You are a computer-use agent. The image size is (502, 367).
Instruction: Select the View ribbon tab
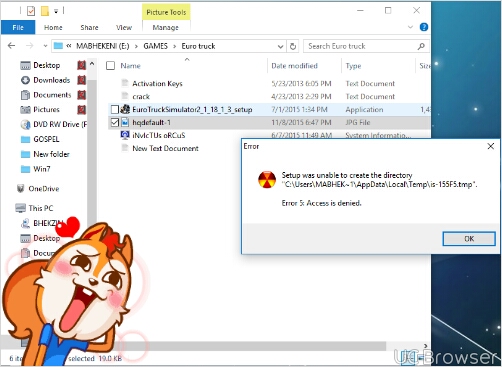(124, 27)
